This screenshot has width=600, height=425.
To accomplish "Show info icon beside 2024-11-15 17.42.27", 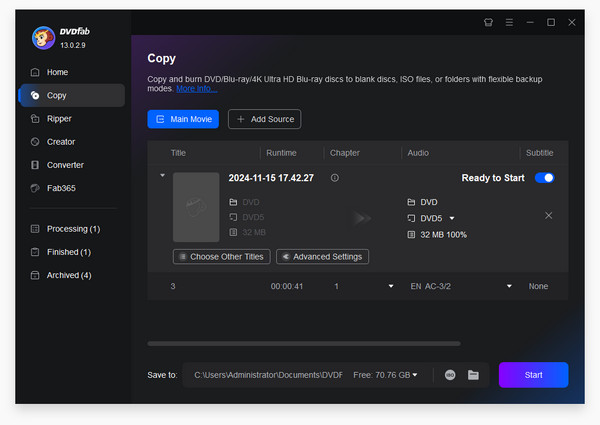I will click(334, 178).
